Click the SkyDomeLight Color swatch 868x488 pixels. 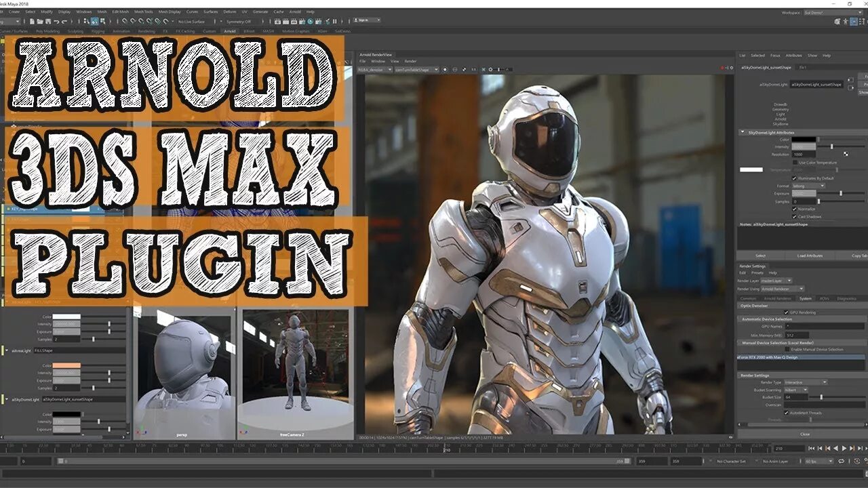[x=804, y=140]
